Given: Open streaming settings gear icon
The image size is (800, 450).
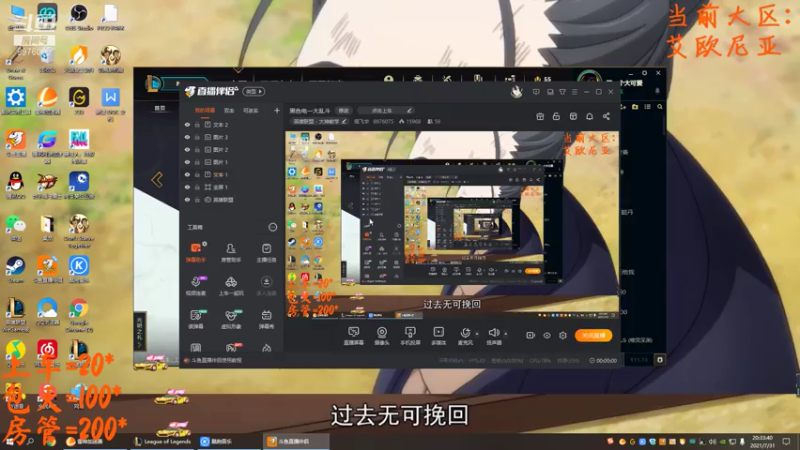Looking at the screenshot, I should click(563, 335).
